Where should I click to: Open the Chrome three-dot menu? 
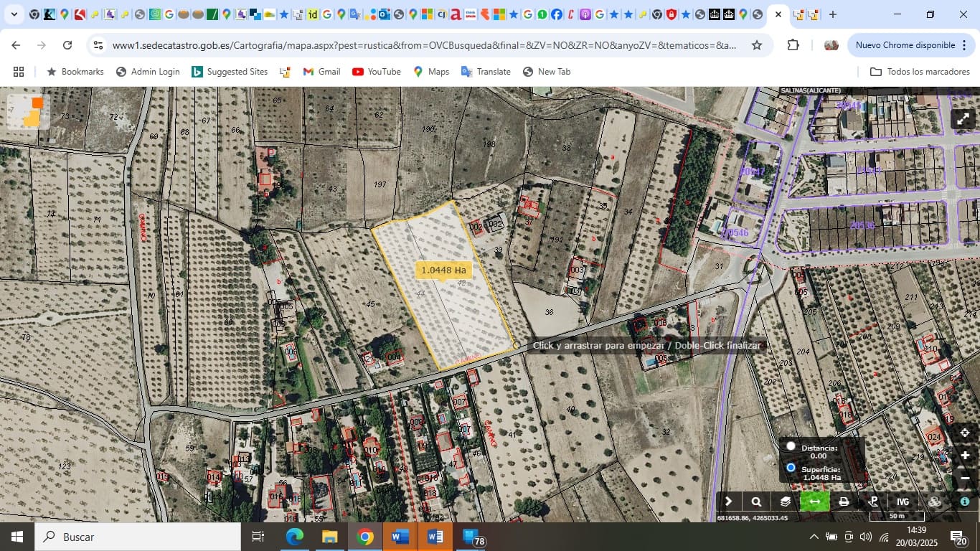[963, 44]
